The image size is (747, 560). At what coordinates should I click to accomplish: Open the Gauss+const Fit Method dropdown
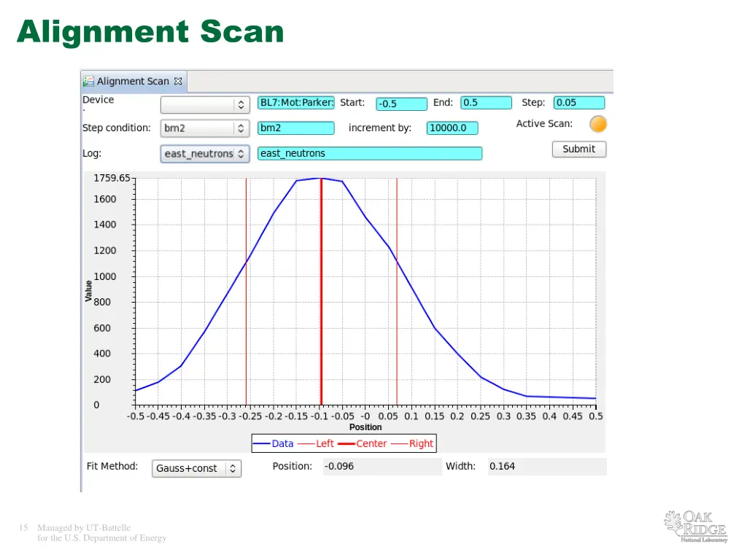click(x=196, y=468)
